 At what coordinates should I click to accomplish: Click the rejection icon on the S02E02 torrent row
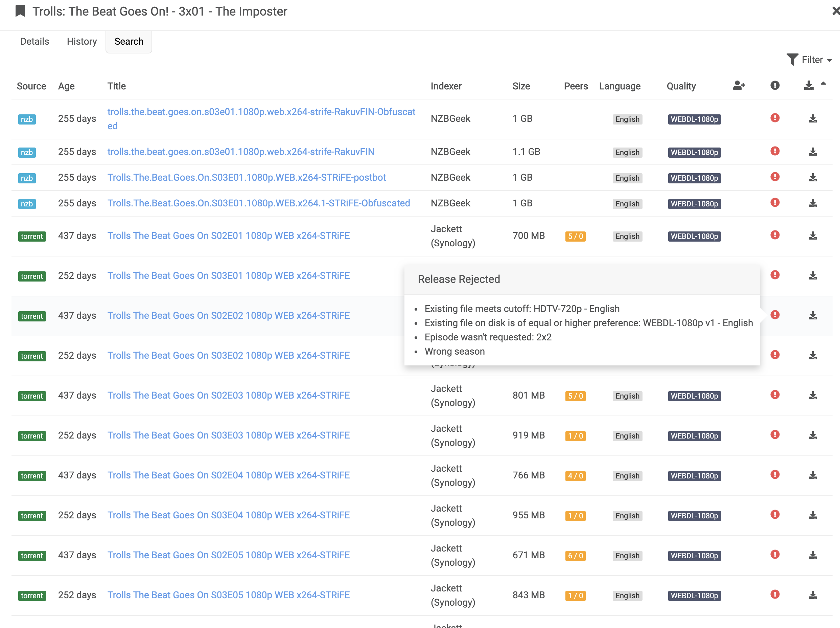point(775,315)
